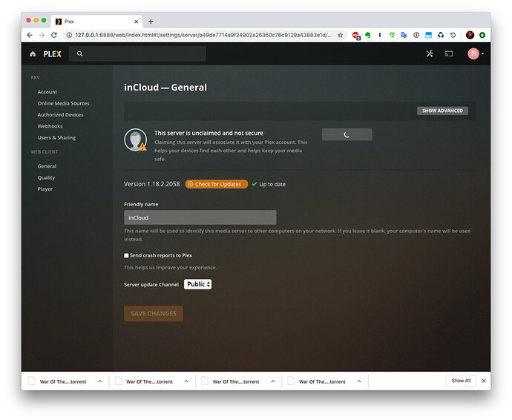The width and height of the screenshot is (512, 420).
Task: Open Users & Sharing settings
Action: [x=56, y=137]
